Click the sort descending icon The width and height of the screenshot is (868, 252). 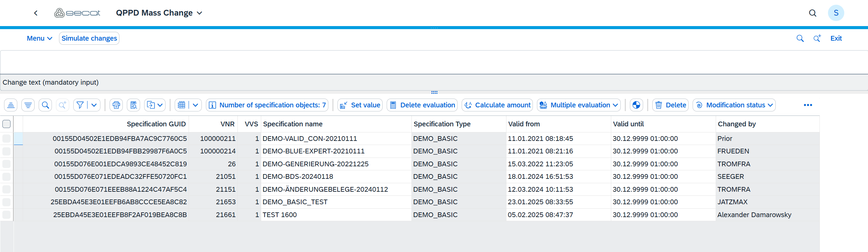pos(28,105)
